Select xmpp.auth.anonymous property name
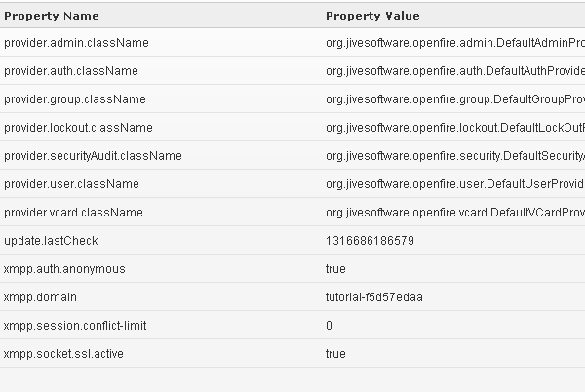The image size is (585, 392). click(x=64, y=269)
